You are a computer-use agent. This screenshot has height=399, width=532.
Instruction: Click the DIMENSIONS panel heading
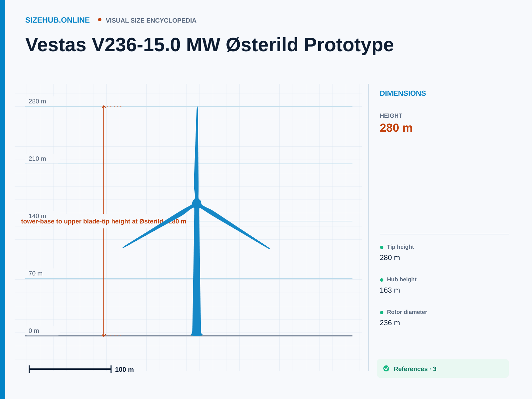click(x=403, y=93)
